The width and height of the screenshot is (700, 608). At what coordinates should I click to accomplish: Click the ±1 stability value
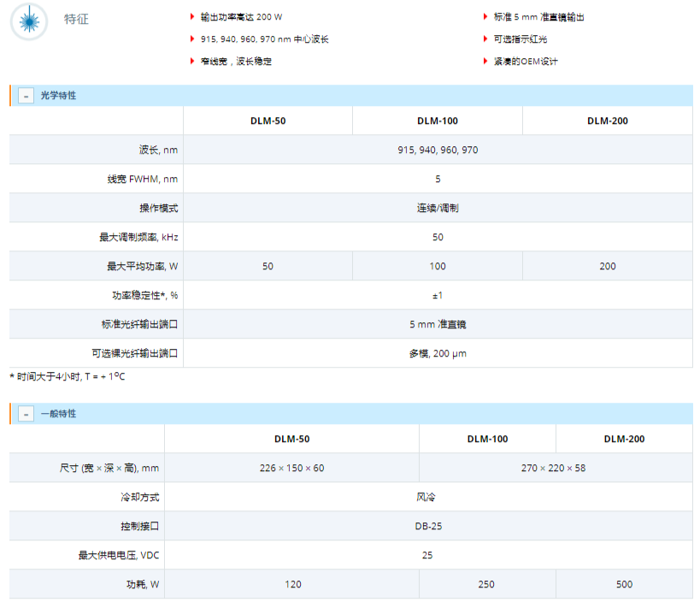click(x=438, y=295)
